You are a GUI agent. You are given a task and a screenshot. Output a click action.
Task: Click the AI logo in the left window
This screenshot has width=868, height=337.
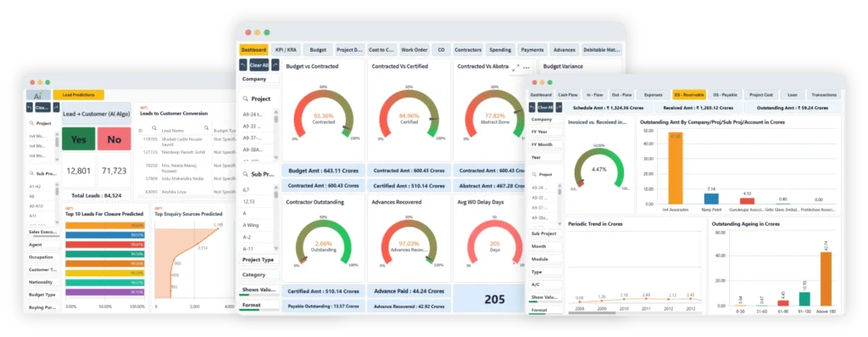click(38, 95)
